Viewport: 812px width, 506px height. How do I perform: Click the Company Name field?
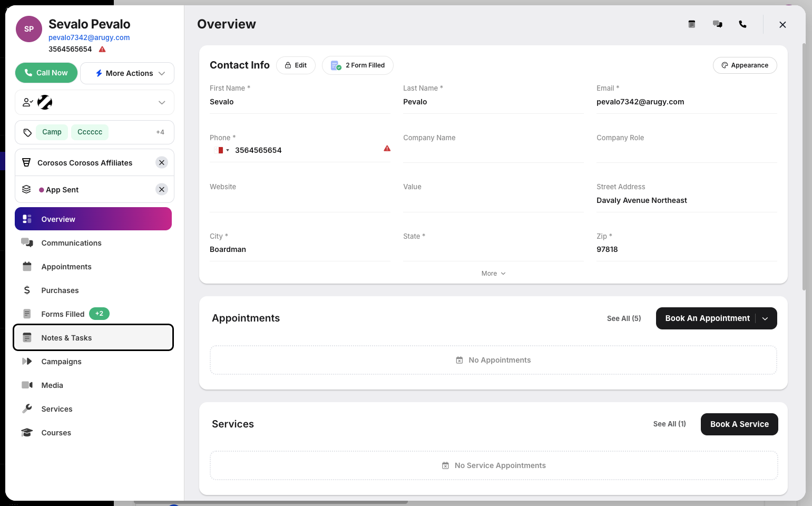point(493,151)
